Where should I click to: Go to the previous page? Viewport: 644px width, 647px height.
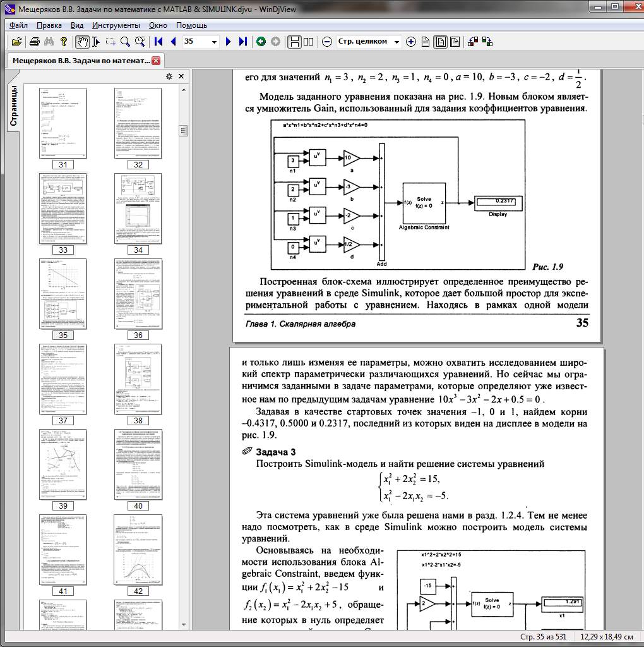click(173, 42)
